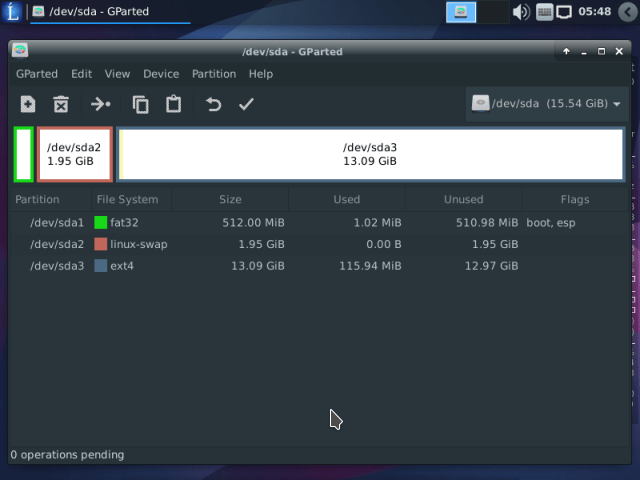Click the 510.98 MiB unused value
The image size is (640, 480).
[487, 222]
